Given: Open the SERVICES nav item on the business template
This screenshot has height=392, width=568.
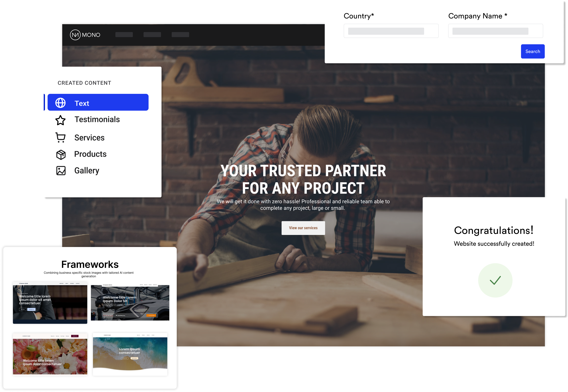Looking at the screenshot, I should coord(61,283).
